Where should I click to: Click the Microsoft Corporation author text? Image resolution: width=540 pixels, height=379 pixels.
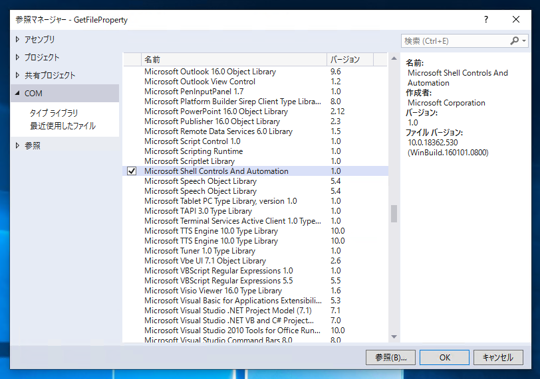click(x=446, y=103)
